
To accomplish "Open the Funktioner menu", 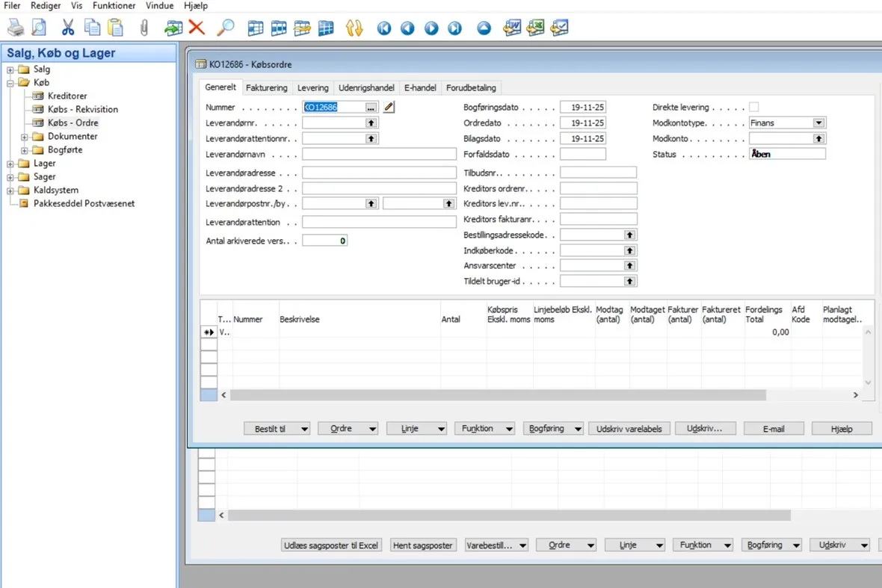I will [114, 5].
